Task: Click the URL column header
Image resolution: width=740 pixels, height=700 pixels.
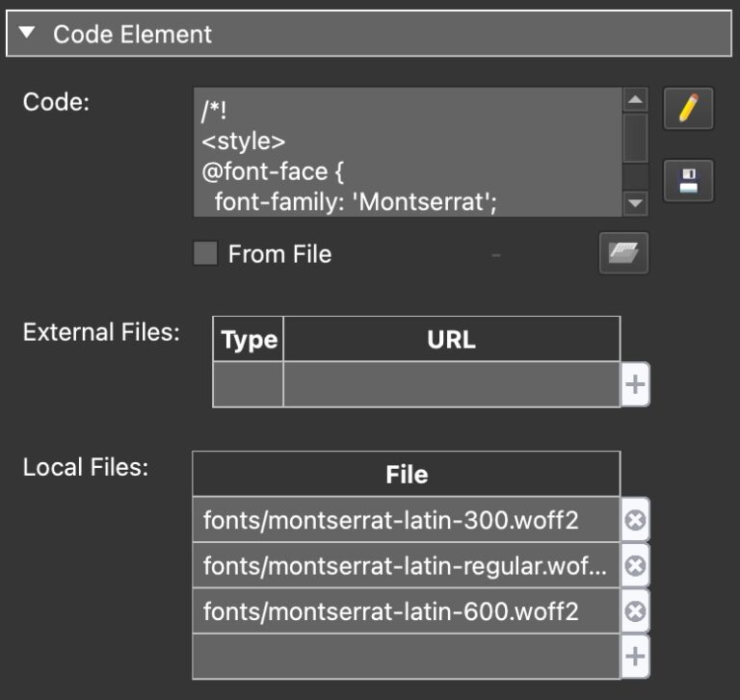Action: (x=451, y=340)
